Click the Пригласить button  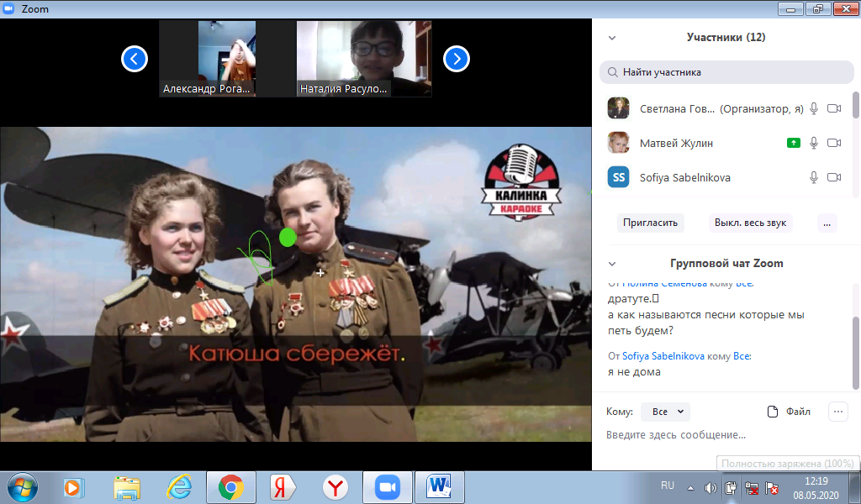click(650, 223)
